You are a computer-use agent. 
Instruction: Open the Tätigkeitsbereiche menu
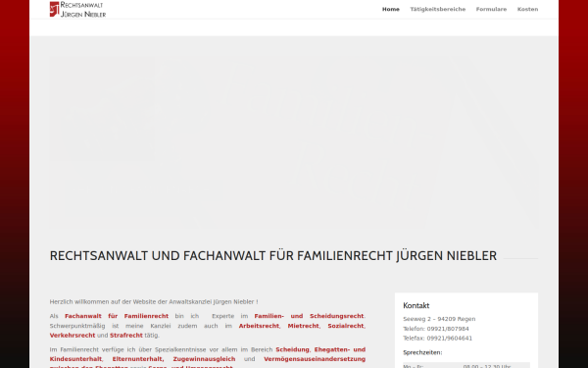pos(438,9)
